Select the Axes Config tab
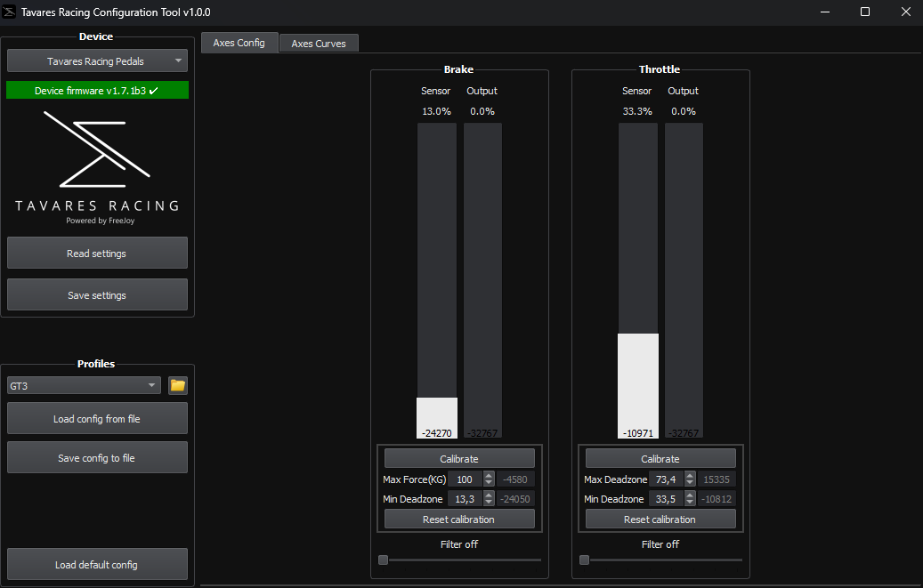Screen dimensions: 923x588 point(239,43)
